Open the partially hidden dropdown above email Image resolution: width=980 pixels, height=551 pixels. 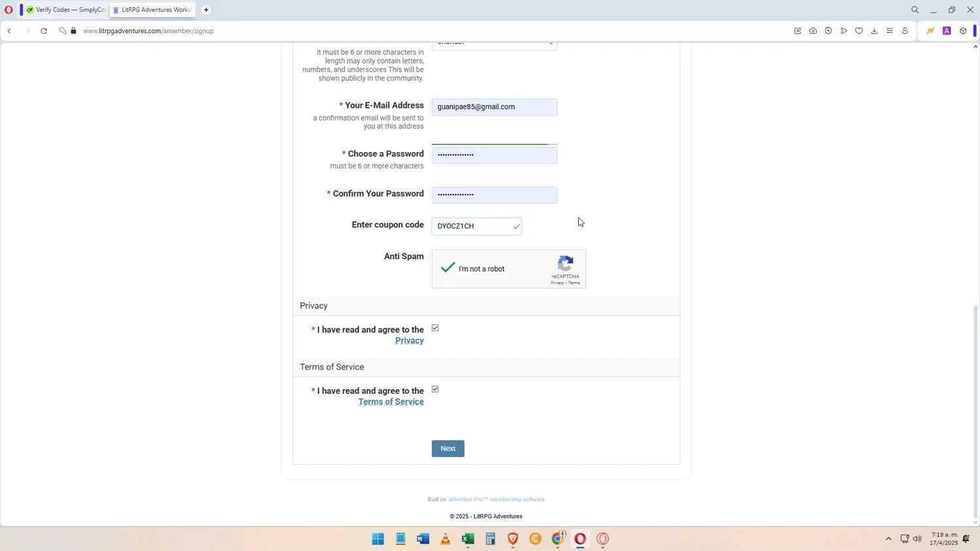[x=494, y=46]
